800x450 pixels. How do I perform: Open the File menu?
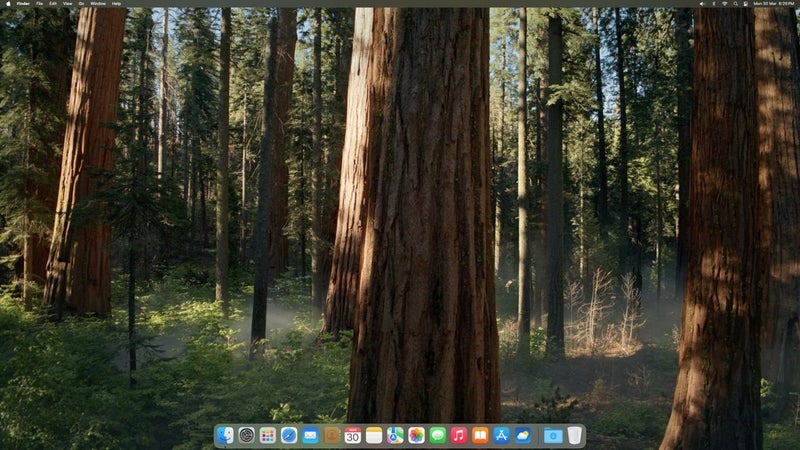click(x=39, y=4)
